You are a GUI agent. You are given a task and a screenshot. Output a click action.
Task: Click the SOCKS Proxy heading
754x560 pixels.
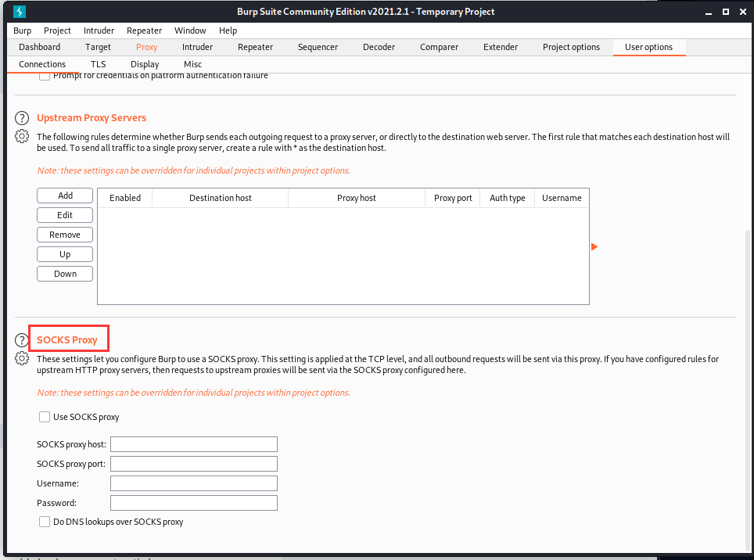[x=66, y=340]
